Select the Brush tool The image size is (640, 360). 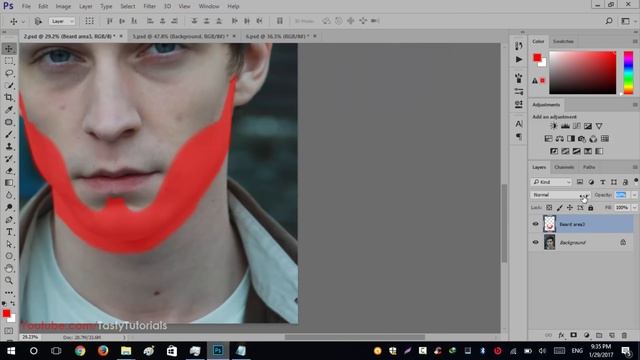pos(9,134)
